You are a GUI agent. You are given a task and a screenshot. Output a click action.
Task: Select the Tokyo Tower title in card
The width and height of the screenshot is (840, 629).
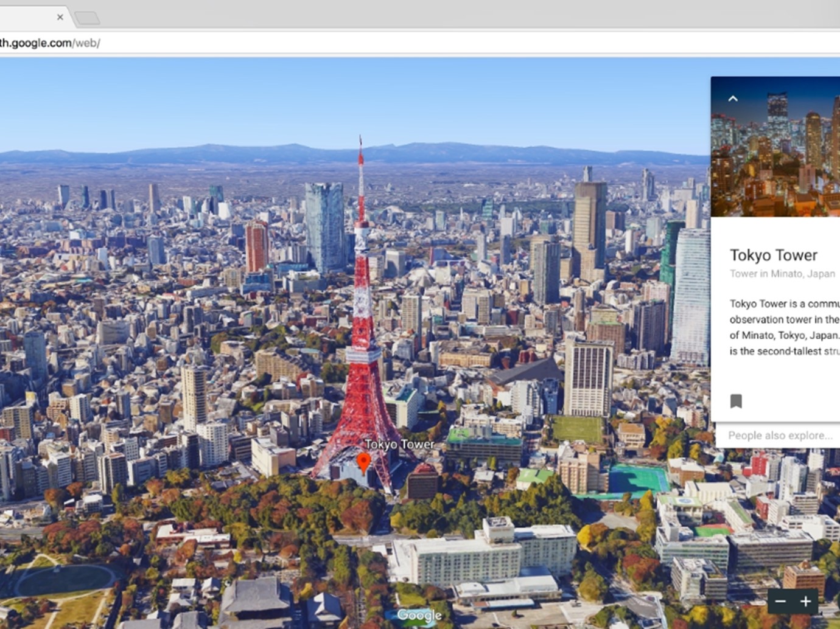[x=773, y=255]
